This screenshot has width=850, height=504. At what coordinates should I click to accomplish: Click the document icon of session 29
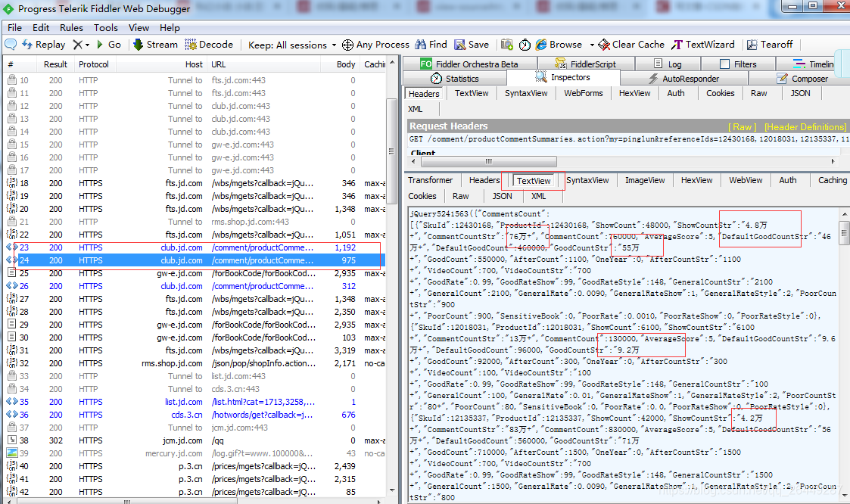11,324
